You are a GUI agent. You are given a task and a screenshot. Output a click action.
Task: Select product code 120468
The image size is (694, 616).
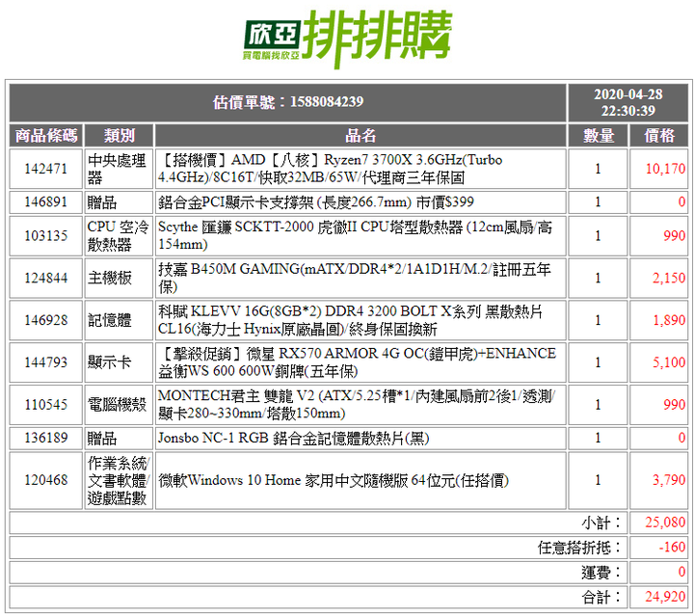(x=46, y=480)
